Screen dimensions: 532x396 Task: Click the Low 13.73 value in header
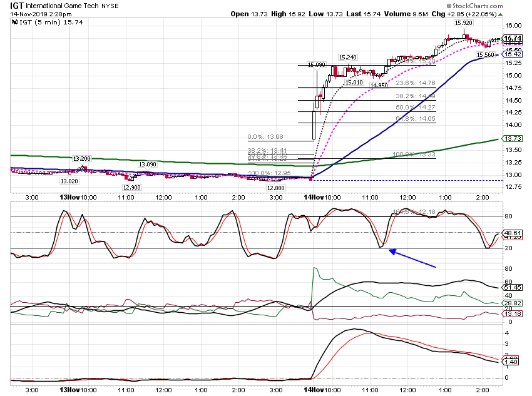click(x=325, y=14)
